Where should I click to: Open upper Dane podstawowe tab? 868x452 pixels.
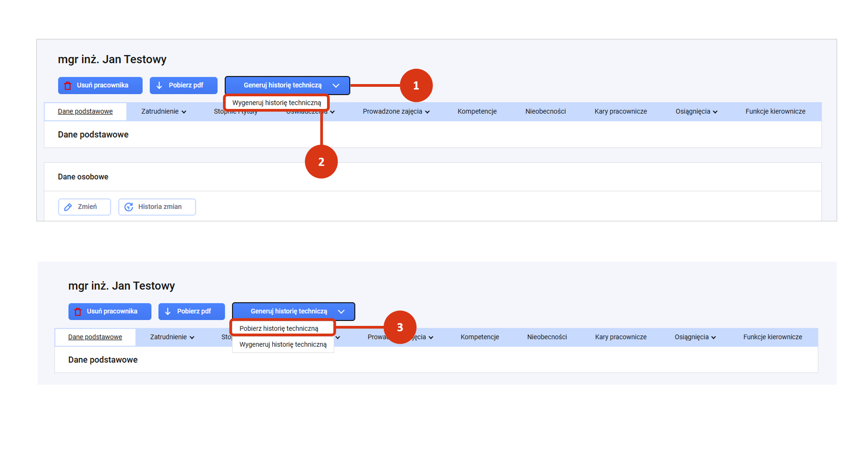point(85,112)
